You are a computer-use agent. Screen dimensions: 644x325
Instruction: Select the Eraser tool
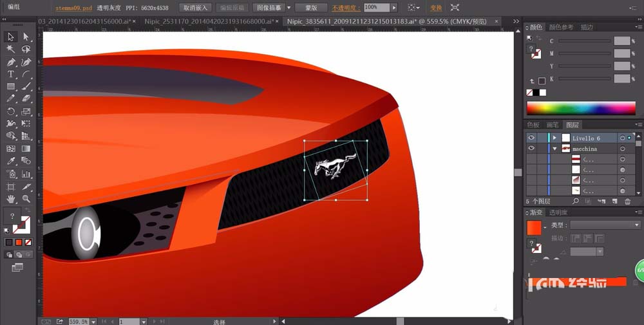(26, 98)
